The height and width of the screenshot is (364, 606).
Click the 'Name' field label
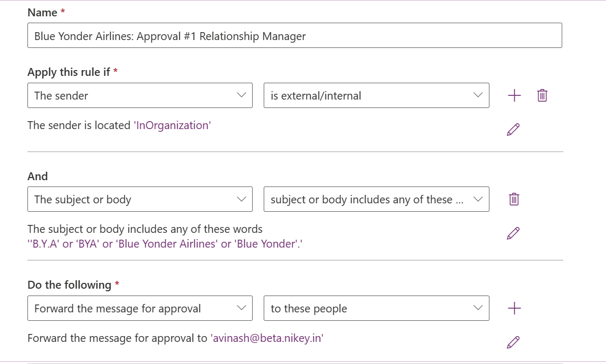pyautogui.click(x=42, y=13)
